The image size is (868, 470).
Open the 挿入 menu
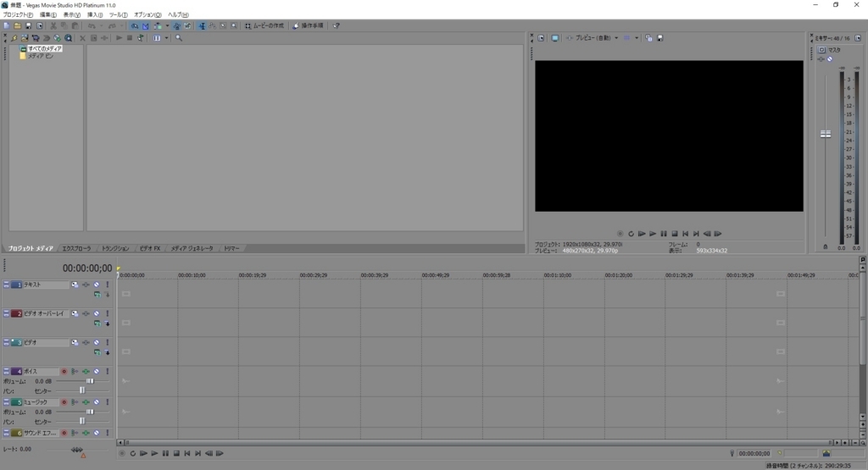pyautogui.click(x=95, y=15)
